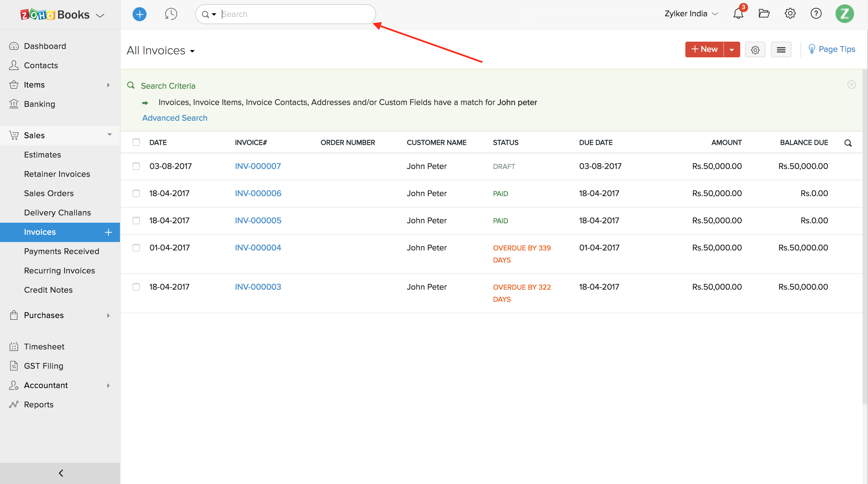Open the recent activity clock icon

coord(171,14)
